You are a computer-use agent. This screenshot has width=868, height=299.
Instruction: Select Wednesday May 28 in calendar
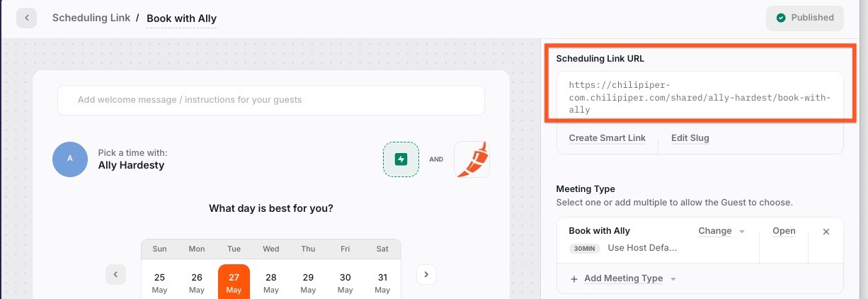coord(271,282)
